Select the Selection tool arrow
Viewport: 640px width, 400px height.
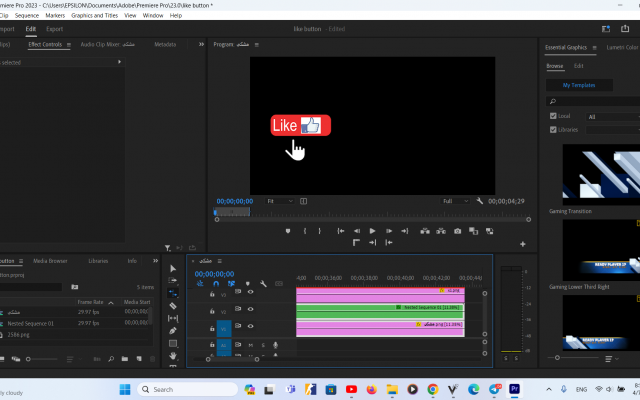tap(173, 268)
